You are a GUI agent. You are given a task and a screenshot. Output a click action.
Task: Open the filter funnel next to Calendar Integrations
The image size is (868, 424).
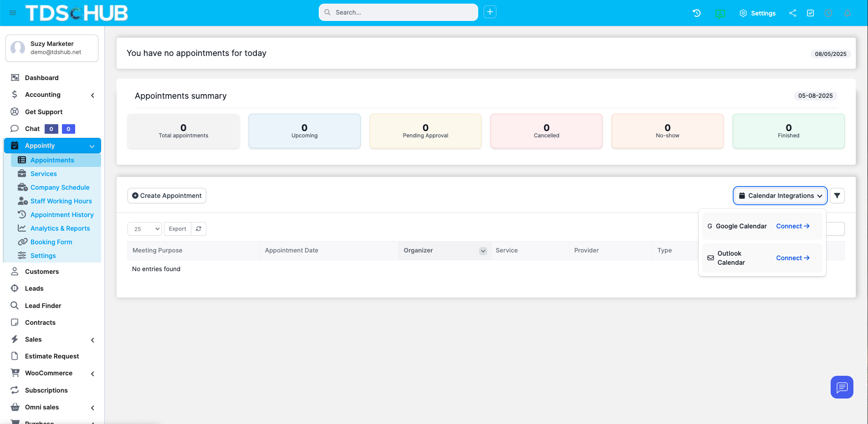pos(837,195)
